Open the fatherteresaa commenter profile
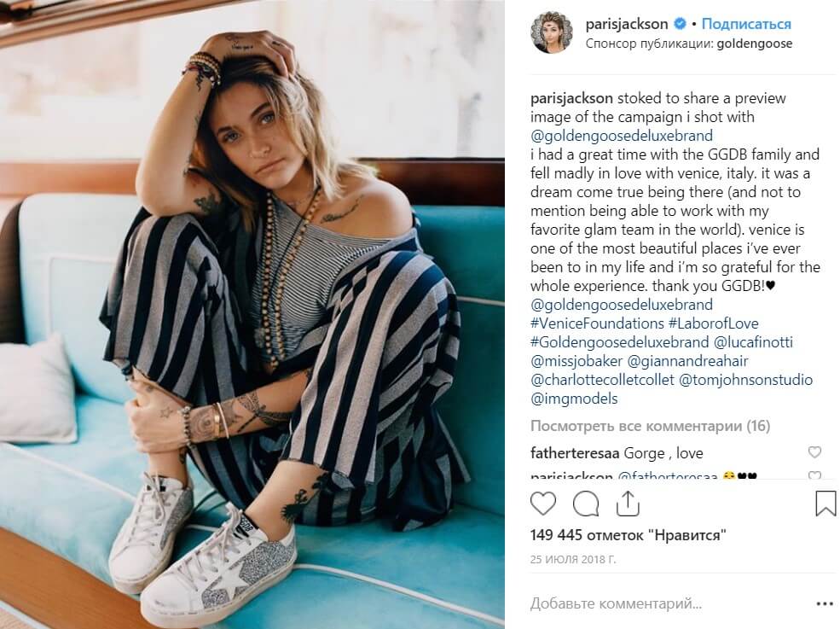 [x=575, y=453]
